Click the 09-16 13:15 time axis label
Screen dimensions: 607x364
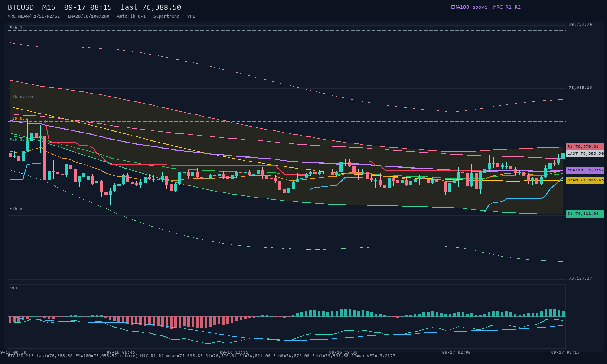234,352
